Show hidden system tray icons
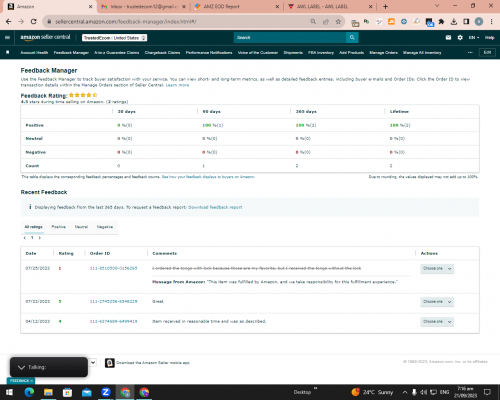This screenshot has width=500, height=400. pos(405,392)
